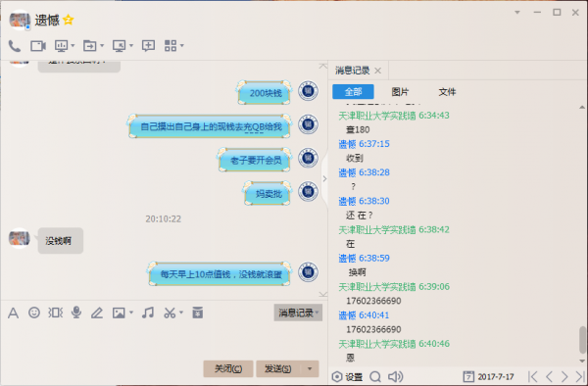Screen dimensions: 588x386
Task: Expand the send button options arrow
Action: click(310, 368)
